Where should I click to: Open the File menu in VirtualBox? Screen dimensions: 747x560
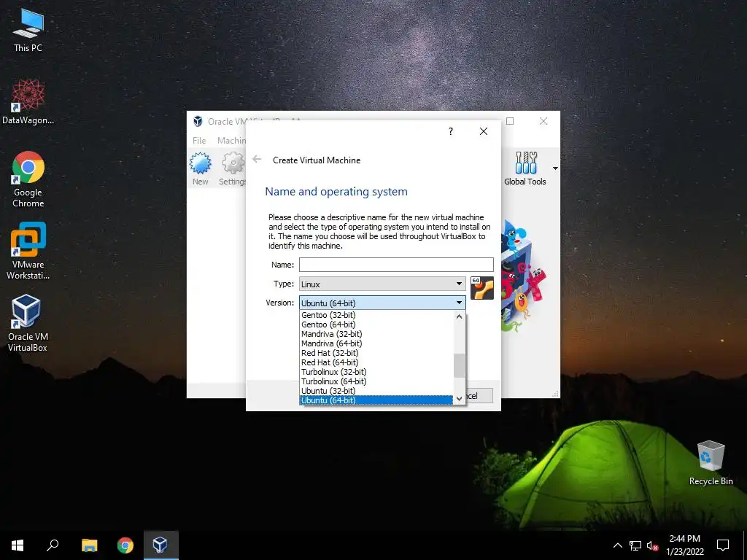point(199,141)
